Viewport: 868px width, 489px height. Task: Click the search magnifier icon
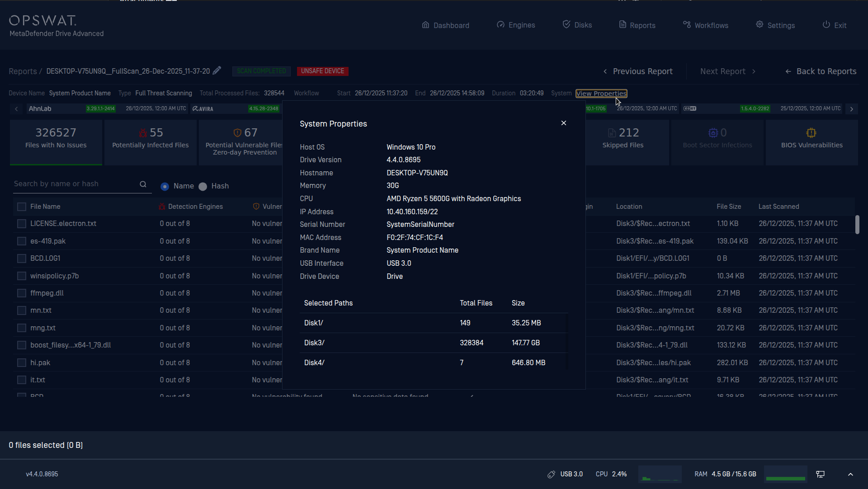pyautogui.click(x=143, y=184)
